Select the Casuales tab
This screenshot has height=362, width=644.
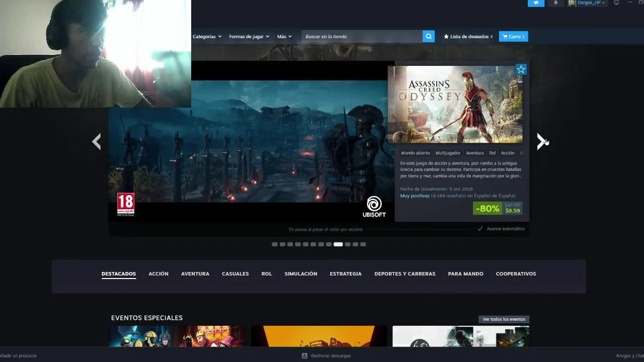pyautogui.click(x=235, y=274)
